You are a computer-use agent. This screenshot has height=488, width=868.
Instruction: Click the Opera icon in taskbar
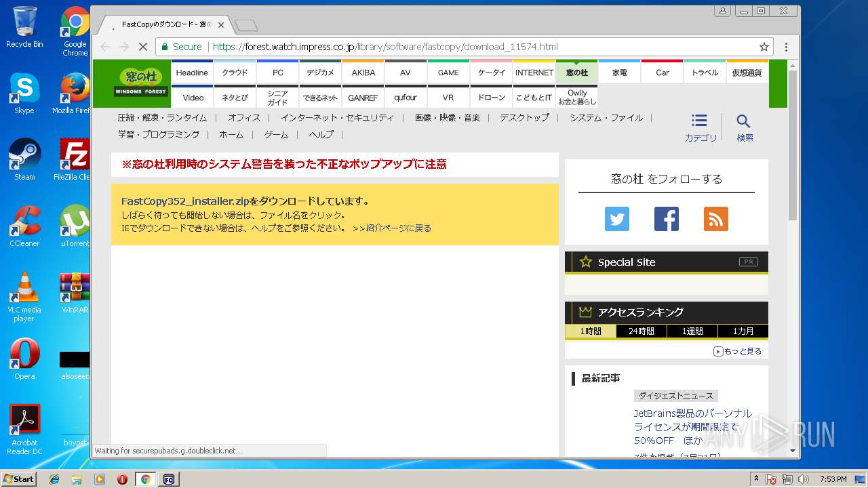click(x=122, y=479)
